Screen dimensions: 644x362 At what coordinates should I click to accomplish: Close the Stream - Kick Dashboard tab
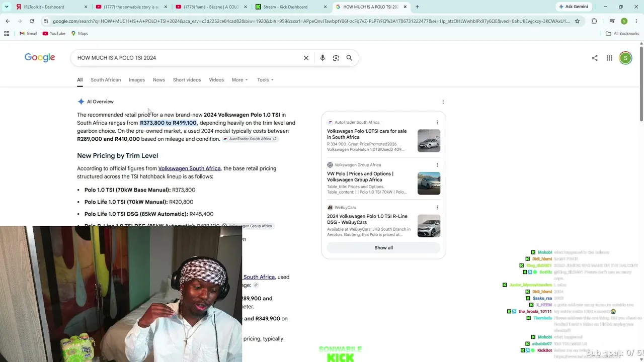coord(326,7)
